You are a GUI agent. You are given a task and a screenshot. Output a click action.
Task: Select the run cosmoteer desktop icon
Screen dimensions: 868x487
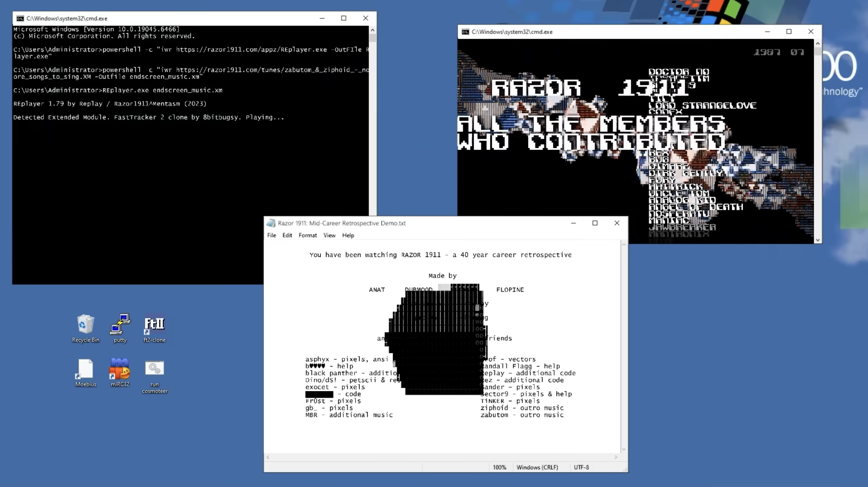pyautogui.click(x=154, y=376)
